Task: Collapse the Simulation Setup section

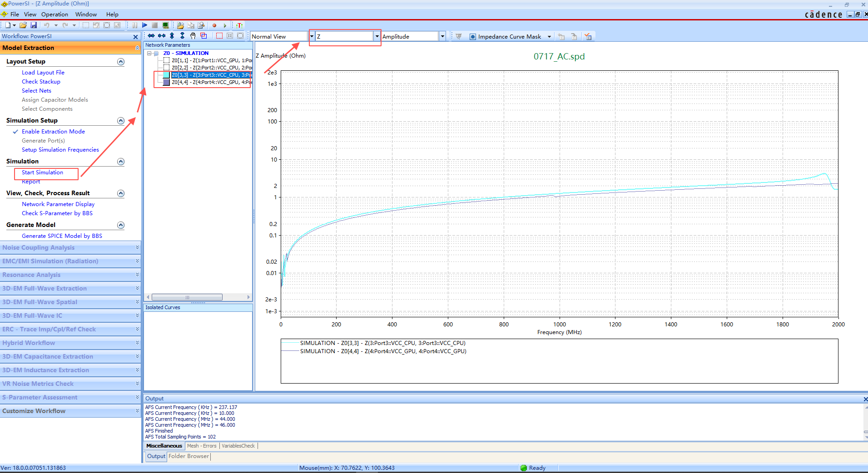Action: 120,121
